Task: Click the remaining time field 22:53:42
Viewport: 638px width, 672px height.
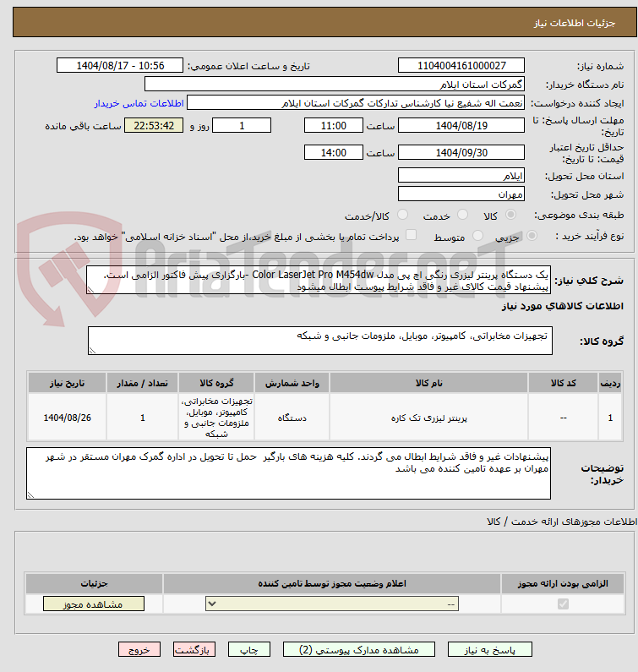Action: pyautogui.click(x=154, y=125)
